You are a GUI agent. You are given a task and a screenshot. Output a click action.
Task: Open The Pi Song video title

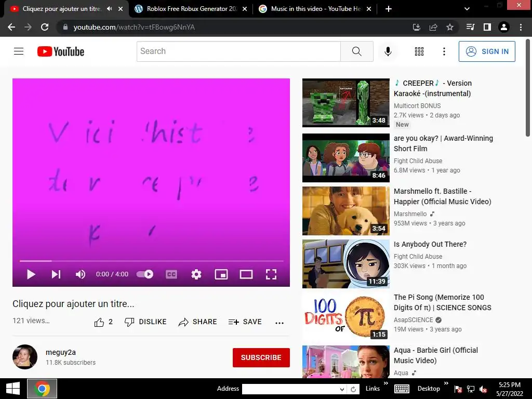click(x=443, y=302)
